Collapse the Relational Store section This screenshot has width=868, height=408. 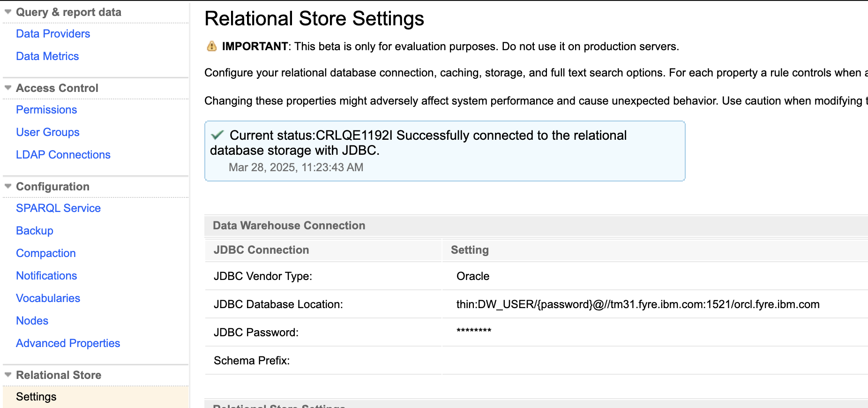click(8, 375)
